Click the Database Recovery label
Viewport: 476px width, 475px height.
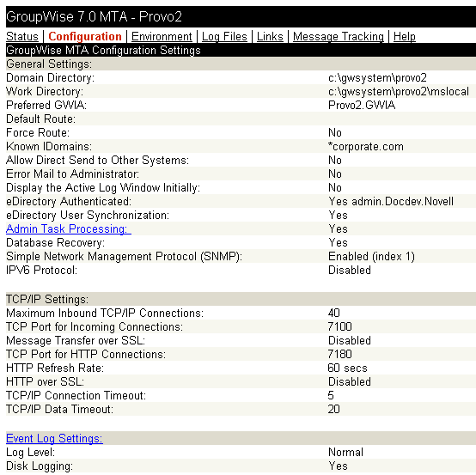(x=55, y=242)
